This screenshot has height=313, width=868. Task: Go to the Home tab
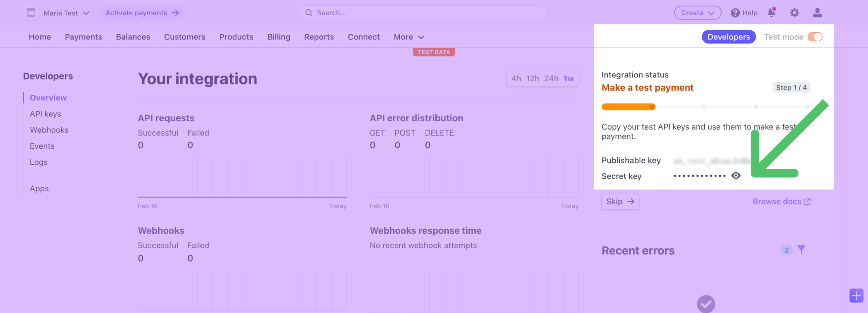pos(40,37)
